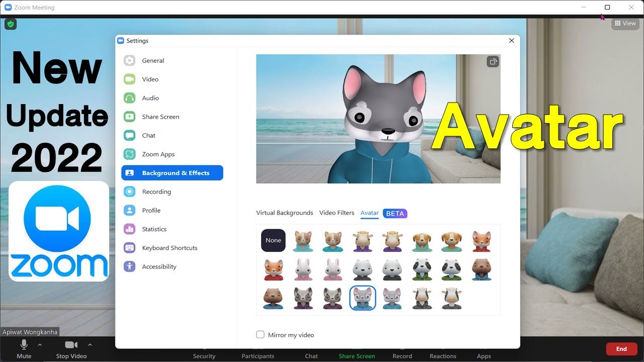Click green encryption shield icon
Viewport: 644px width, 362px height.
[11, 24]
